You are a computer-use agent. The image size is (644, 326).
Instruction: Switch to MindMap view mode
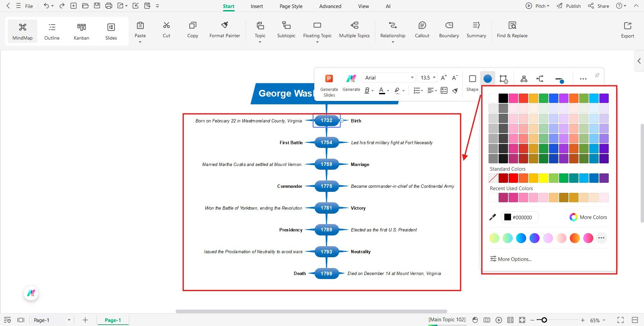(x=22, y=31)
